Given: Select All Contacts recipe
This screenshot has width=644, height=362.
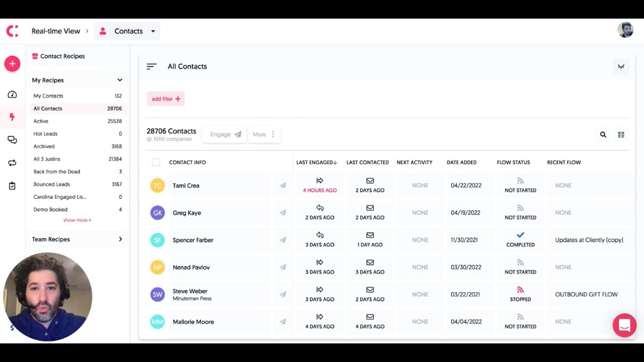Looking at the screenshot, I should (x=77, y=109).
